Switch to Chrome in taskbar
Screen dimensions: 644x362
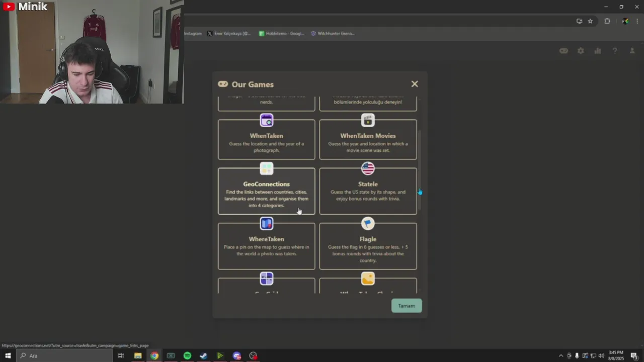[154, 355]
